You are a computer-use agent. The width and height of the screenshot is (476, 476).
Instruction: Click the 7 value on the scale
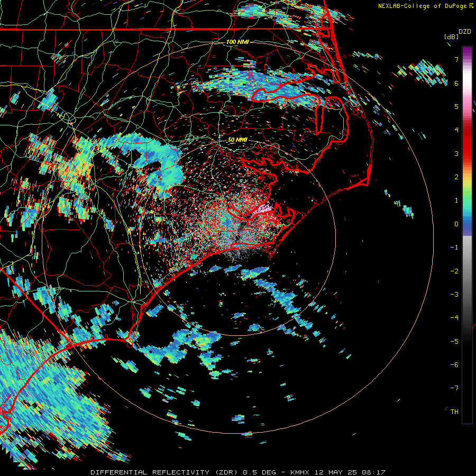click(456, 59)
